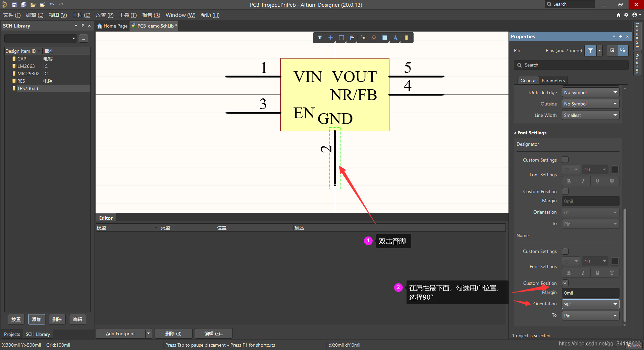Click the 放置 button in library panel
The width and height of the screenshot is (644, 350).
pos(16,319)
